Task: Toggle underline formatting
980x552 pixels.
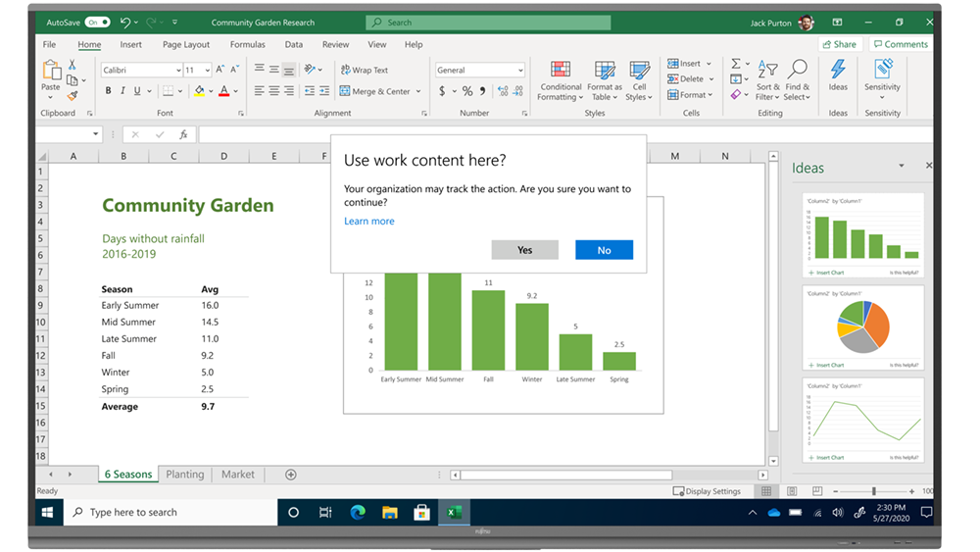Action: (x=137, y=90)
